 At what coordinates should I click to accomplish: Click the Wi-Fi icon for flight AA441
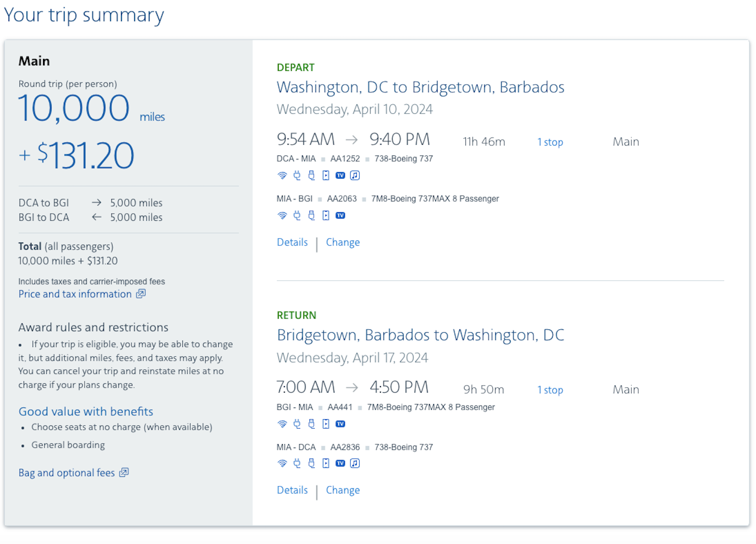click(282, 424)
